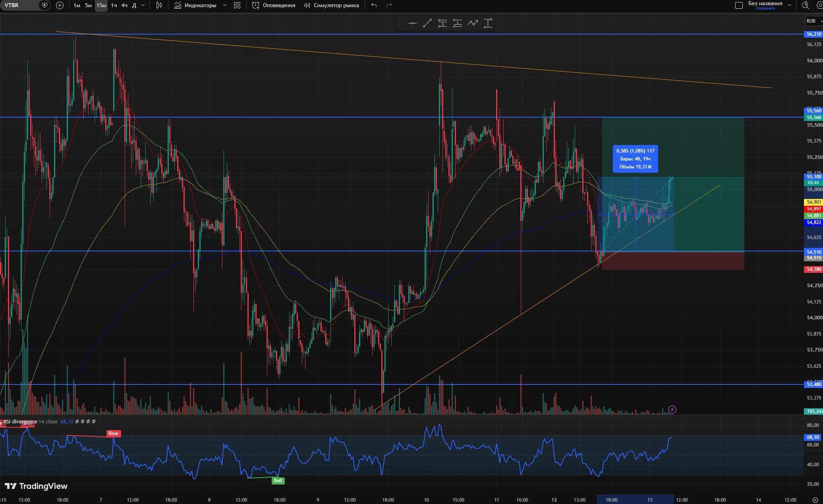The width and height of the screenshot is (823, 504).
Task: Open indicator templates grid icon
Action: (237, 6)
